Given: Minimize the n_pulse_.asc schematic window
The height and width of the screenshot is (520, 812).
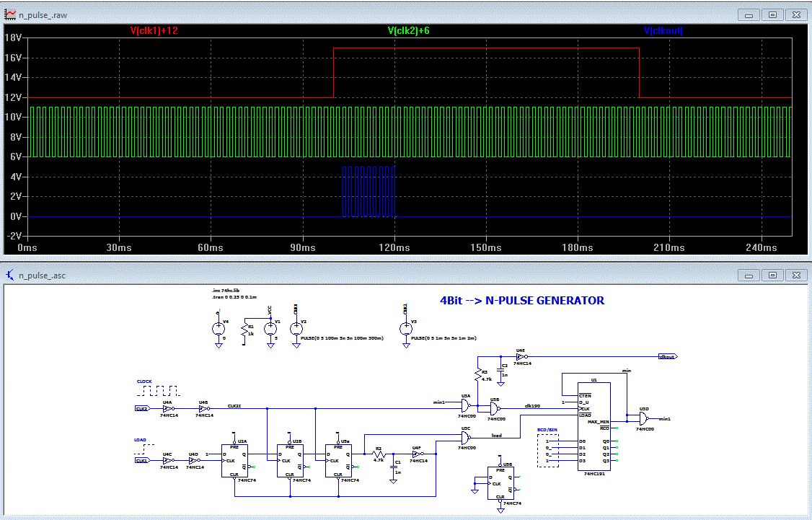Looking at the screenshot, I should click(749, 275).
